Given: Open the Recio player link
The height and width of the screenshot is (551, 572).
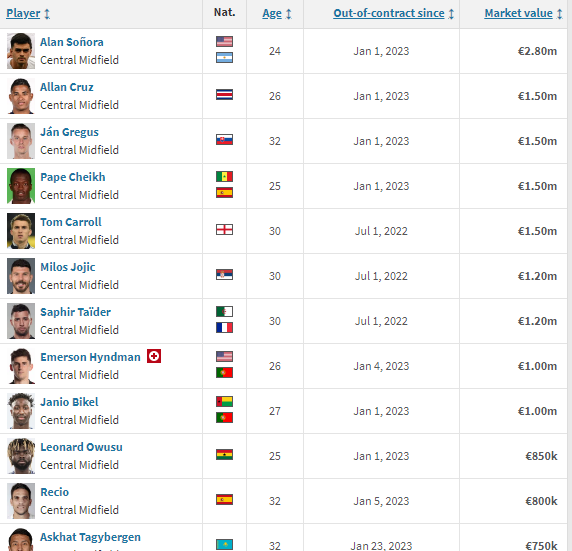Looking at the screenshot, I should (x=54, y=492).
